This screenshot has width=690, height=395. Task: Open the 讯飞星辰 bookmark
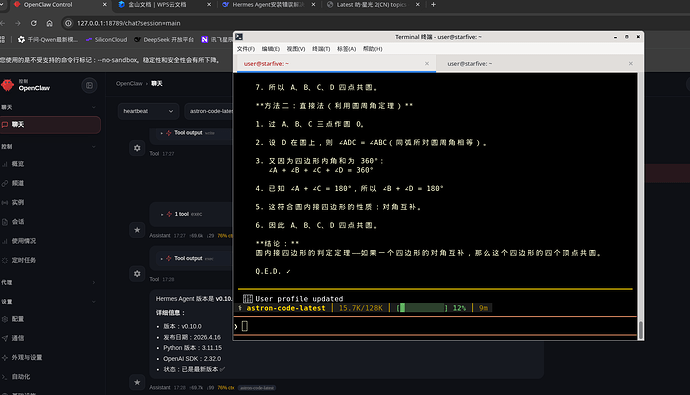[217, 40]
